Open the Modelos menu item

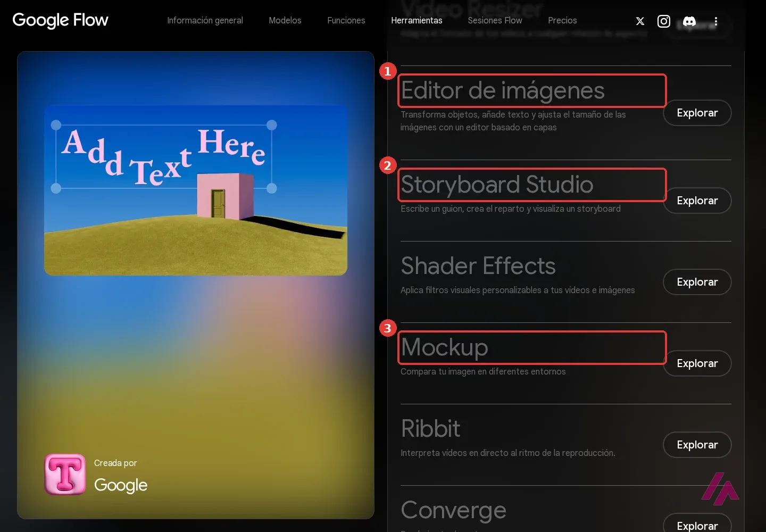pyautogui.click(x=285, y=20)
